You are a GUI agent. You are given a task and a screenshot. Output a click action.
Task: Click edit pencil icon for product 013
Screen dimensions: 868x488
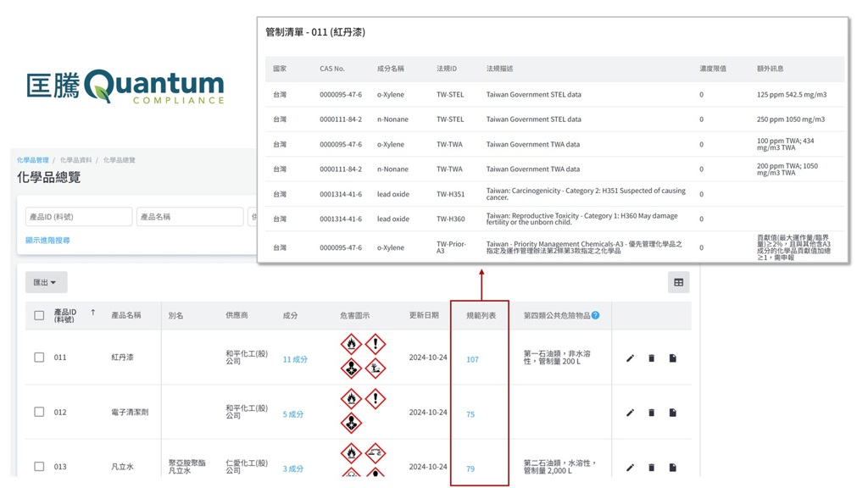point(630,467)
